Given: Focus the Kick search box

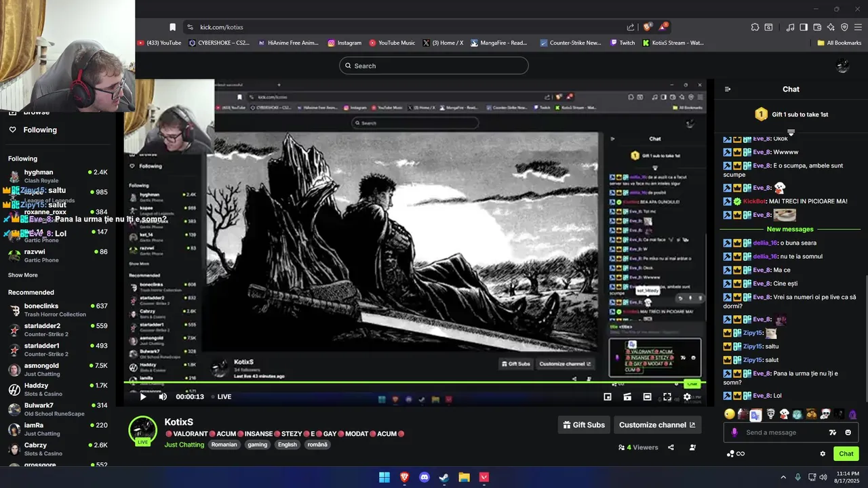Looking at the screenshot, I should [x=434, y=66].
